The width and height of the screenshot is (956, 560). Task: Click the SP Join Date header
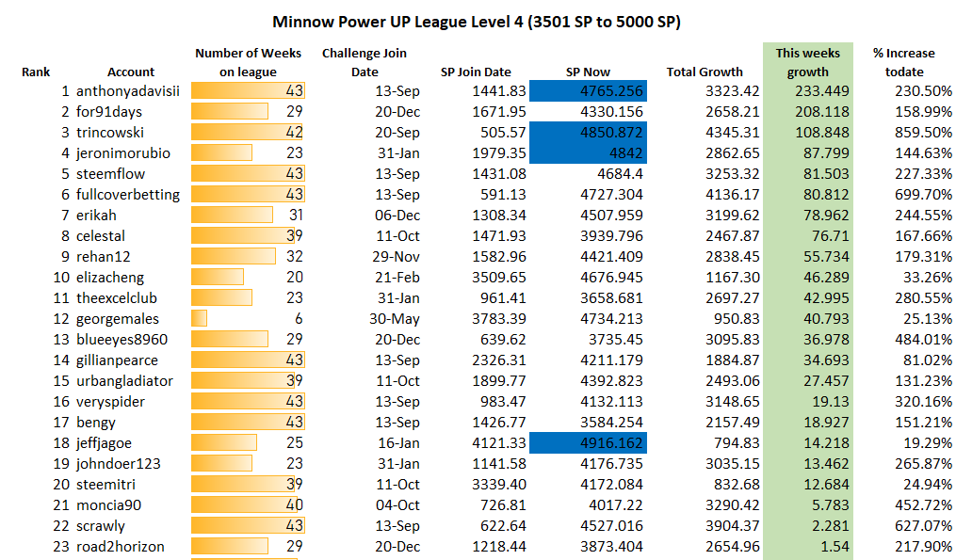point(476,72)
